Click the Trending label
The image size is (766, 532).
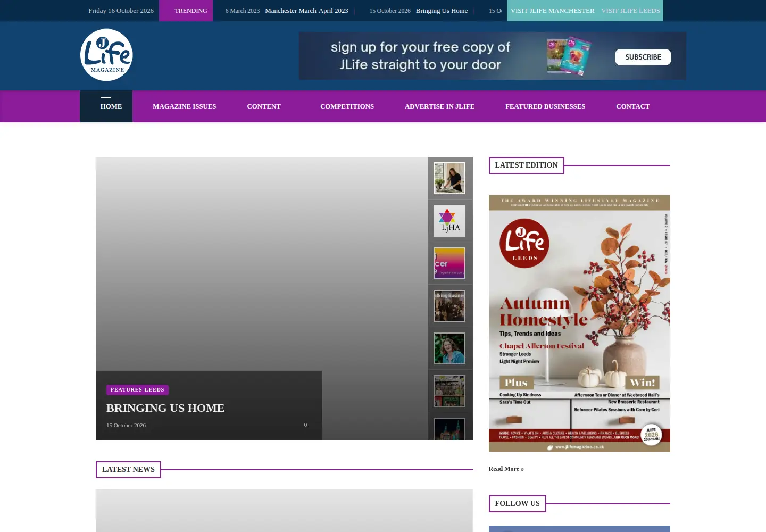[x=186, y=11]
